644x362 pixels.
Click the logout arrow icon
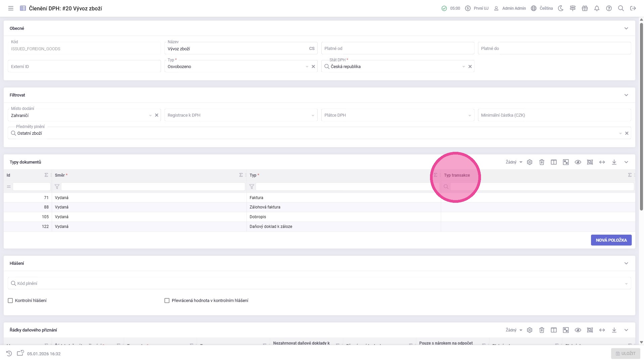(633, 8)
